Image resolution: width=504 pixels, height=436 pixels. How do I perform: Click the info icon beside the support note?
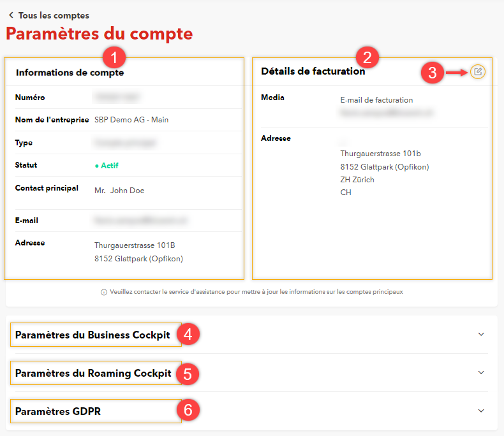pos(104,292)
